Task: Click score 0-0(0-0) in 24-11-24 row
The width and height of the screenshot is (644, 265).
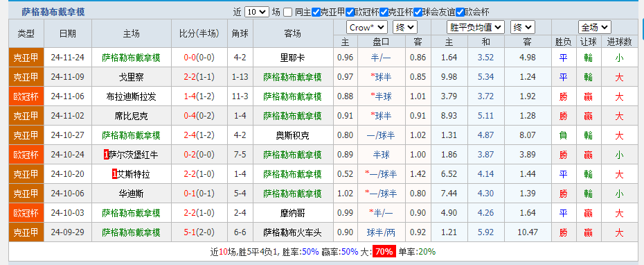Action: pos(199,58)
